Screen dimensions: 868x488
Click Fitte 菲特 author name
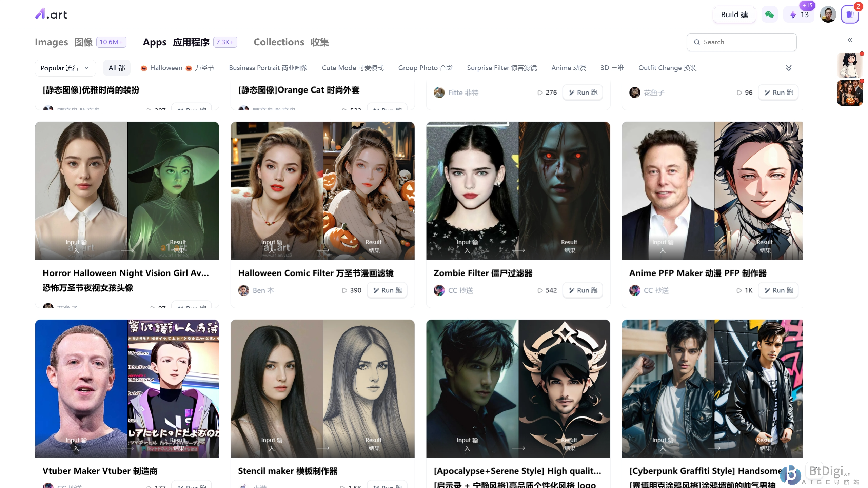tap(463, 93)
